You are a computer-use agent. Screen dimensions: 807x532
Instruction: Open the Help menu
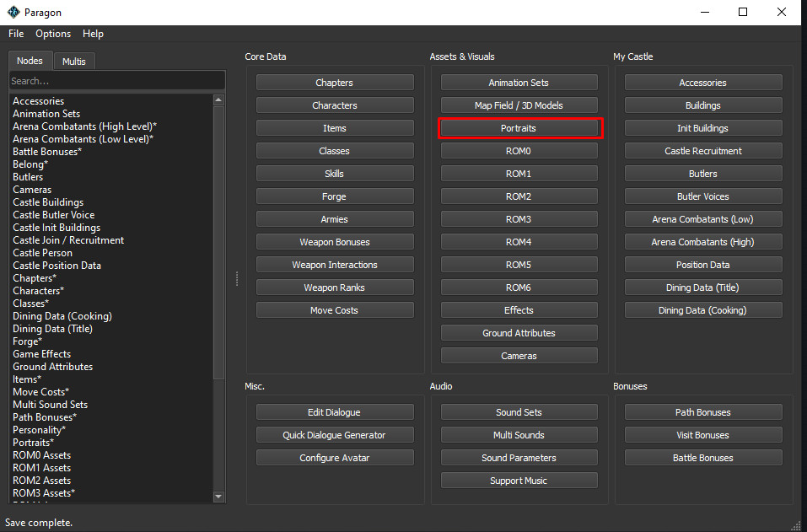pyautogui.click(x=93, y=34)
